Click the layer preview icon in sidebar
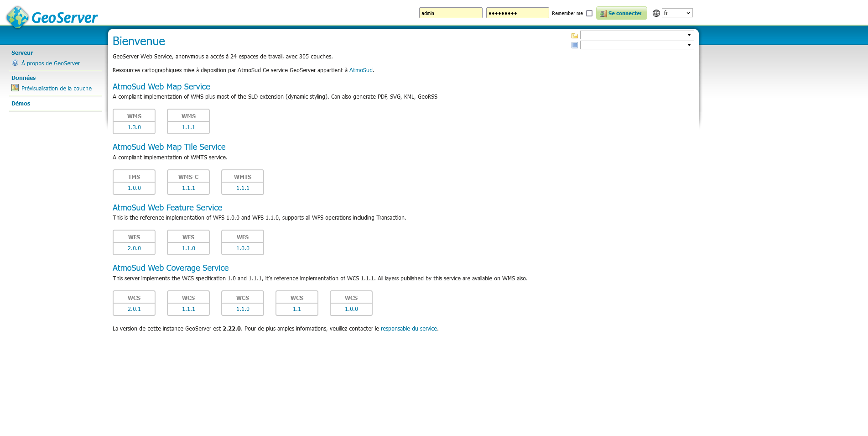 (x=15, y=88)
